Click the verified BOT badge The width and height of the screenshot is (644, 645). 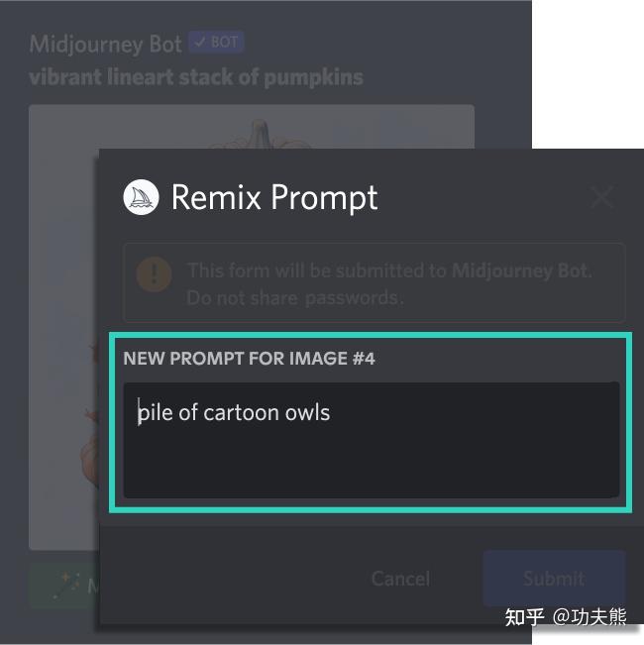tap(216, 42)
